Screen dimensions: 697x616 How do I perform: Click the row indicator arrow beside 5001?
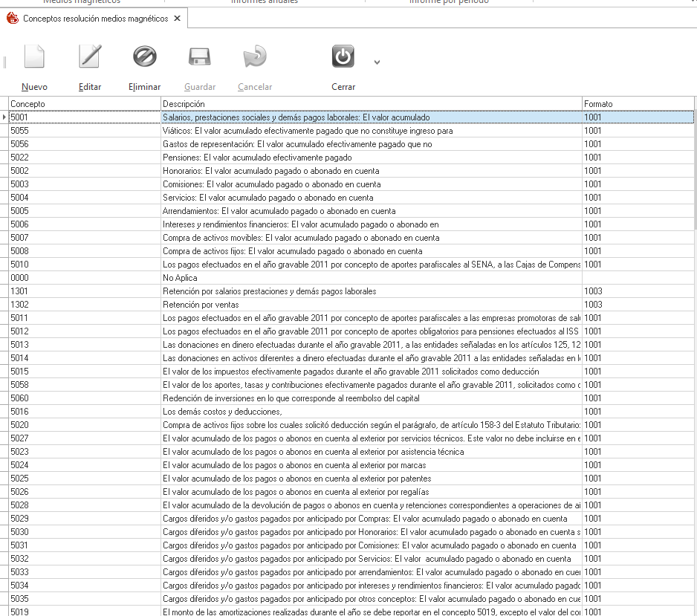click(x=4, y=117)
